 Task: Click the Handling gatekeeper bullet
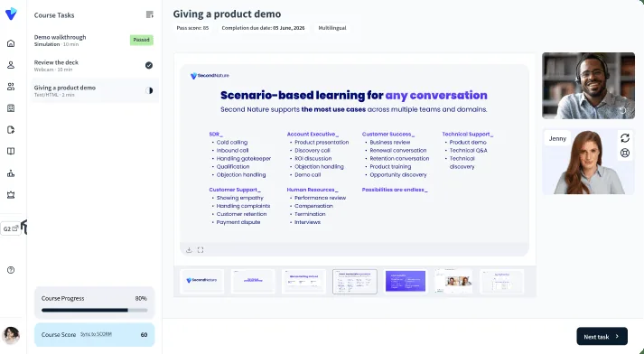[x=244, y=159]
